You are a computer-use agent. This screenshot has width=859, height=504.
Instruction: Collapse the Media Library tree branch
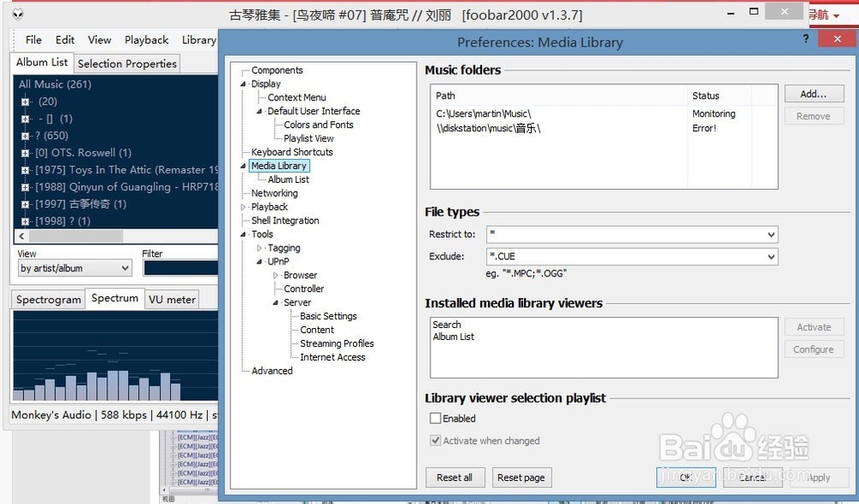click(x=243, y=166)
